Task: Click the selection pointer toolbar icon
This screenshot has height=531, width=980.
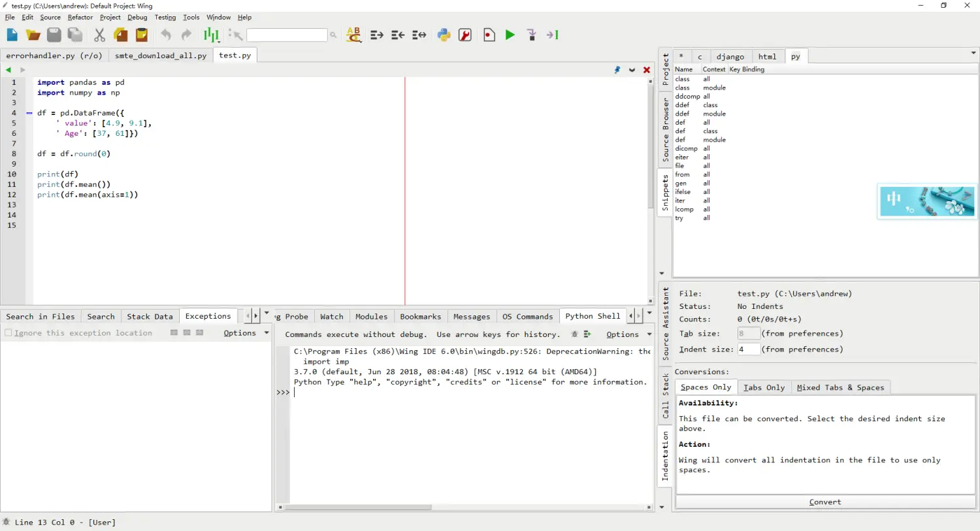Action: (235, 35)
